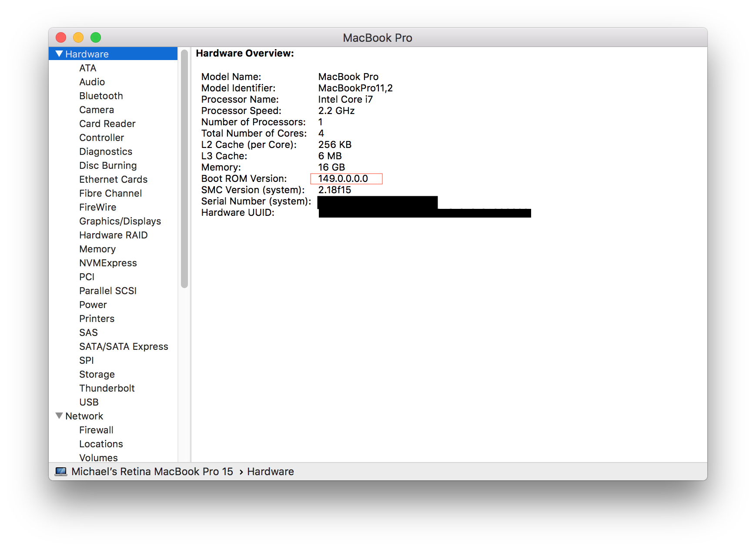
Task: Open the SAS entry
Action: tap(89, 332)
